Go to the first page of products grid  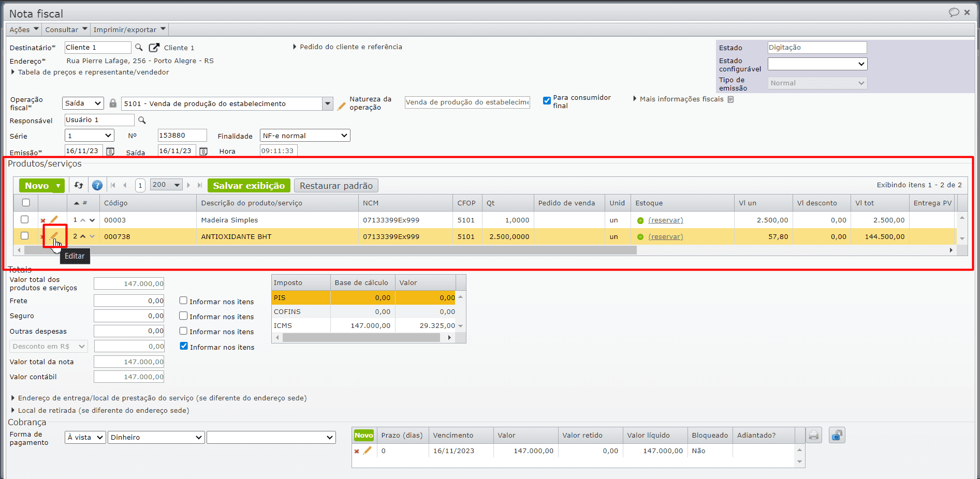tap(113, 185)
